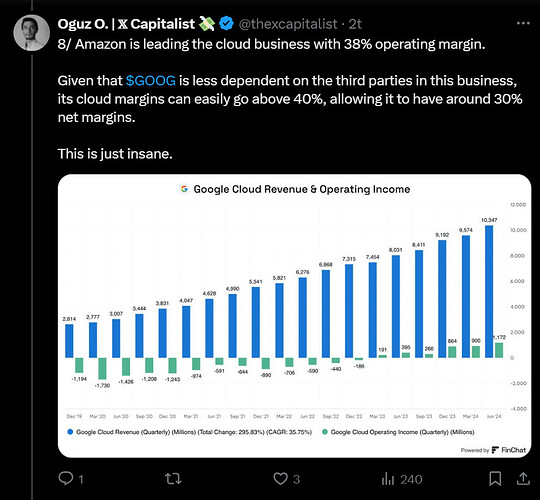Screen dimensions: 540x500
Task: Click the Google logo in chart title
Action: coord(184,189)
